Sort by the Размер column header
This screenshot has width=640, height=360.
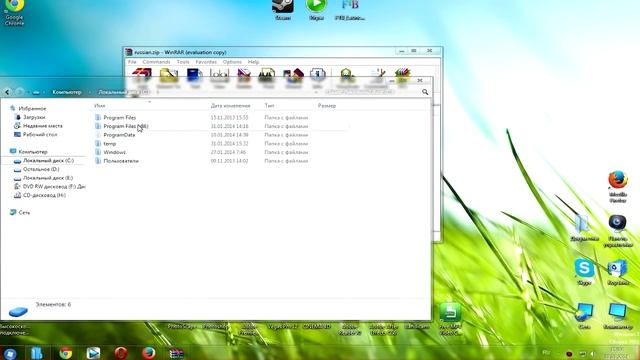click(x=327, y=106)
